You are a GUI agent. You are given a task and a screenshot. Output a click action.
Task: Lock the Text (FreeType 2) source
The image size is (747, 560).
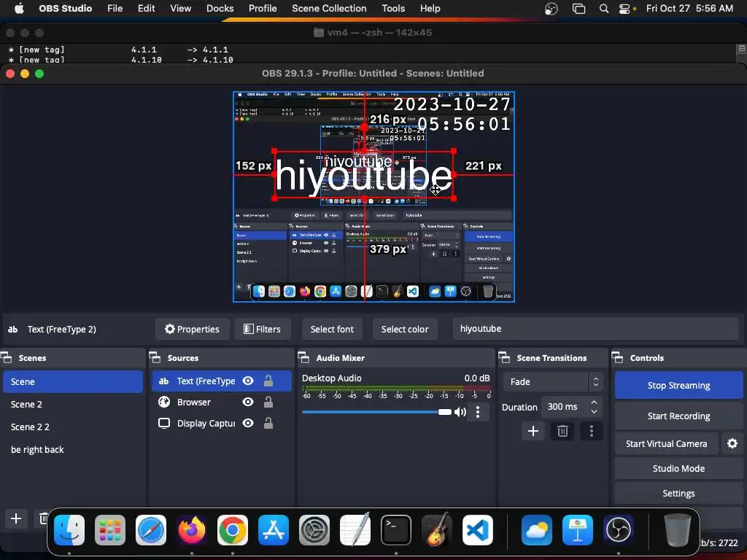(x=268, y=381)
